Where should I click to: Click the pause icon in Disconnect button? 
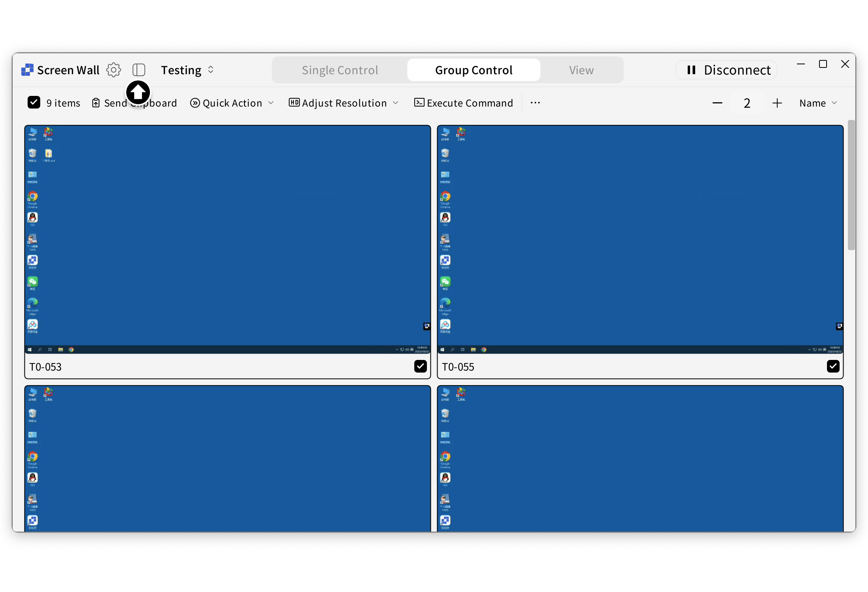coord(690,69)
